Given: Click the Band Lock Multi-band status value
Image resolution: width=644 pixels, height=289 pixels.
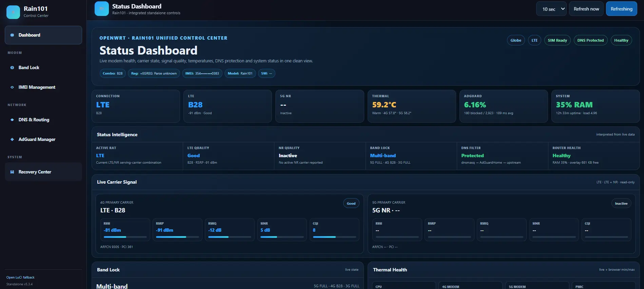Looking at the screenshot, I should click(383, 156).
